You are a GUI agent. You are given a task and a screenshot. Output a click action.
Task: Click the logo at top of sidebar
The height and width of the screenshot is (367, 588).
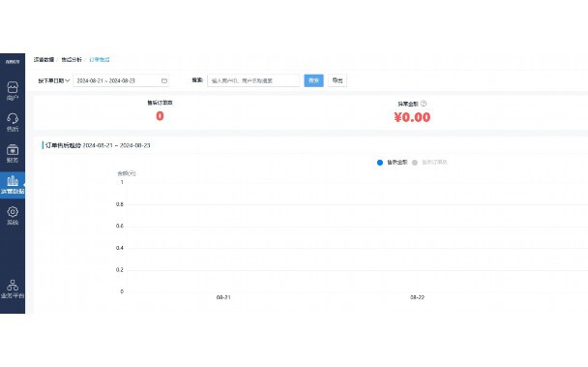pos(13,61)
